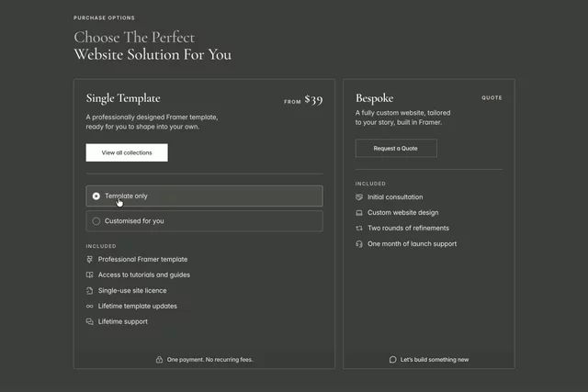The height and width of the screenshot is (392, 588).
Task: Click the QUOTE label on Bespoke card
Action: click(x=492, y=97)
